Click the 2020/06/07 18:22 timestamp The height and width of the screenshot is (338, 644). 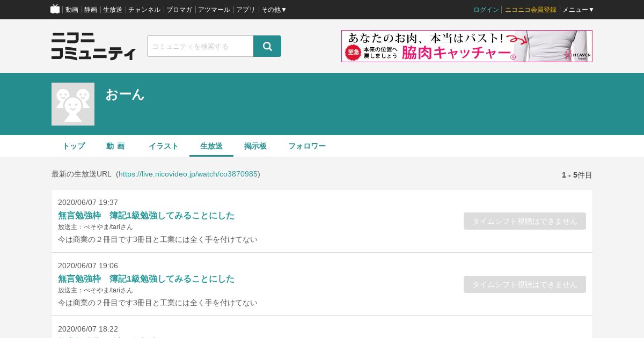tap(88, 329)
